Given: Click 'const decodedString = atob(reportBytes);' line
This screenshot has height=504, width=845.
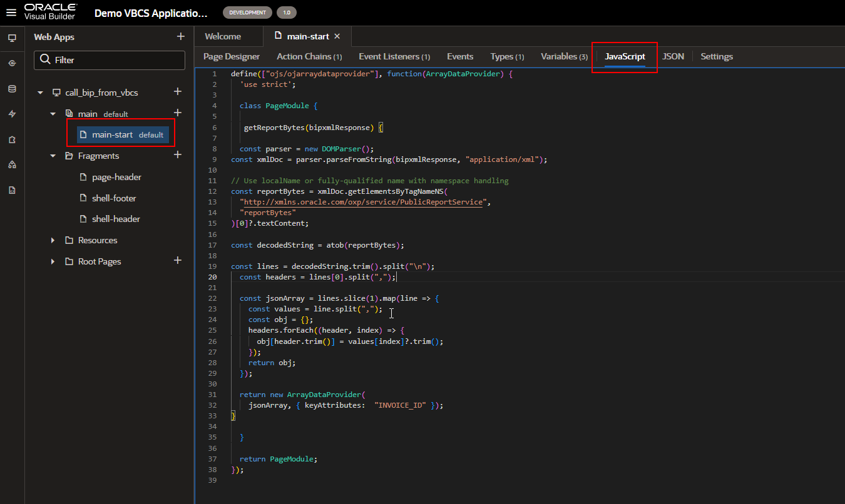Looking at the screenshot, I should coord(318,245).
